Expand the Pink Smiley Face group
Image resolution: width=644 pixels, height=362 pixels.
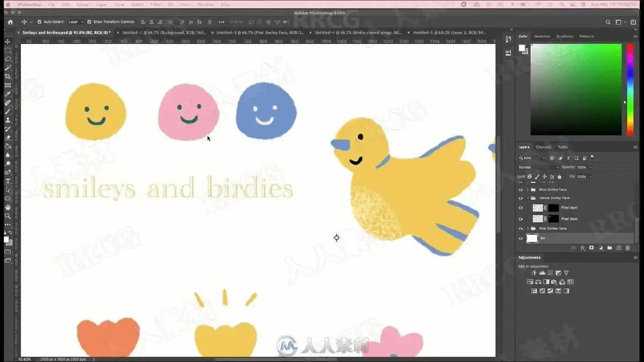pos(528,228)
